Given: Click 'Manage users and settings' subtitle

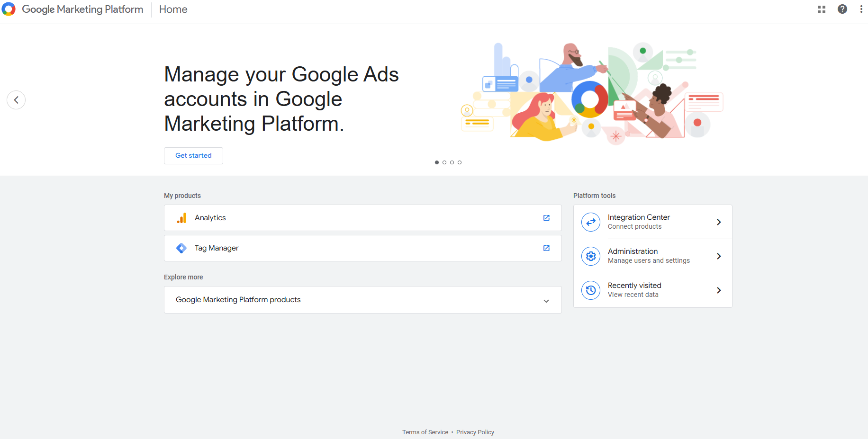Looking at the screenshot, I should (x=649, y=261).
